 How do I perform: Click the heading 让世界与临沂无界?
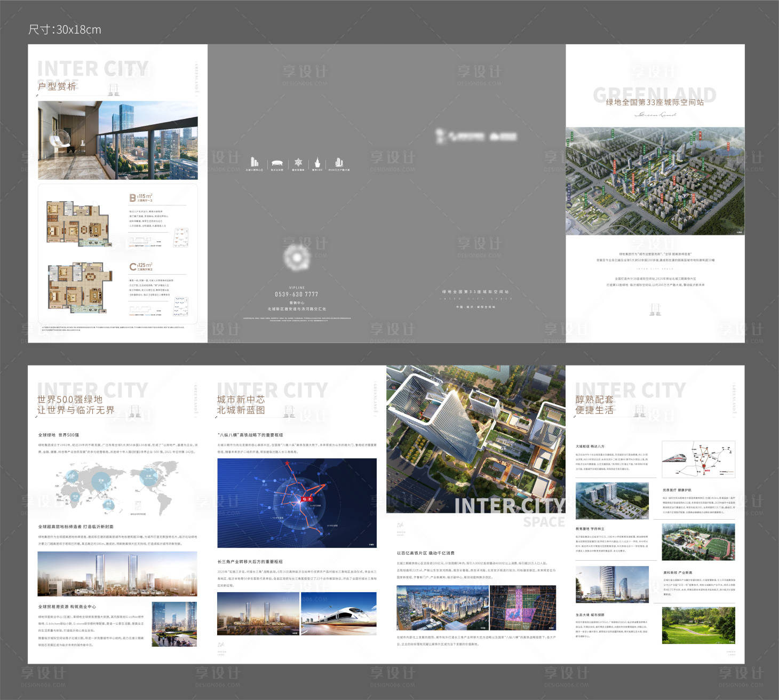point(76,410)
